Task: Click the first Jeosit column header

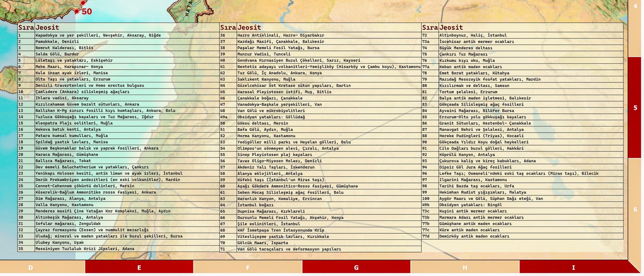Action: [x=47, y=27]
